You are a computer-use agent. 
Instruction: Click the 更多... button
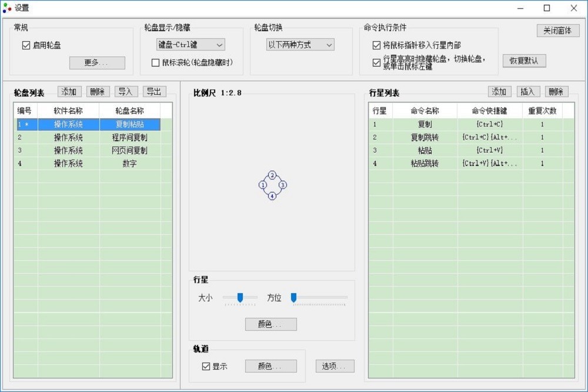tap(97, 63)
